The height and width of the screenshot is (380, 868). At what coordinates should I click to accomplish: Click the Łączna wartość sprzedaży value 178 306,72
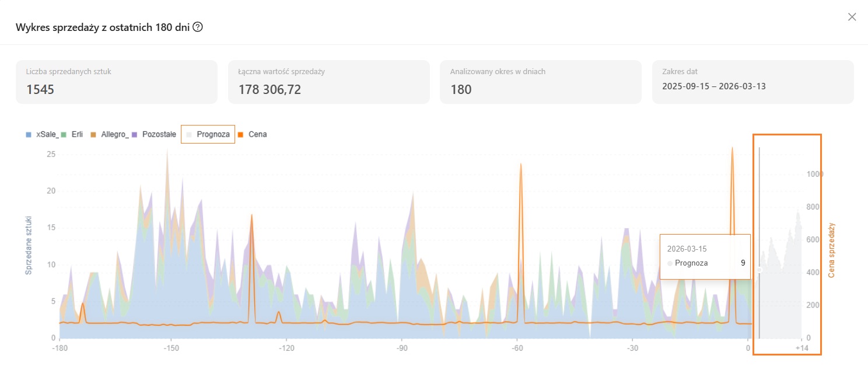pos(269,89)
